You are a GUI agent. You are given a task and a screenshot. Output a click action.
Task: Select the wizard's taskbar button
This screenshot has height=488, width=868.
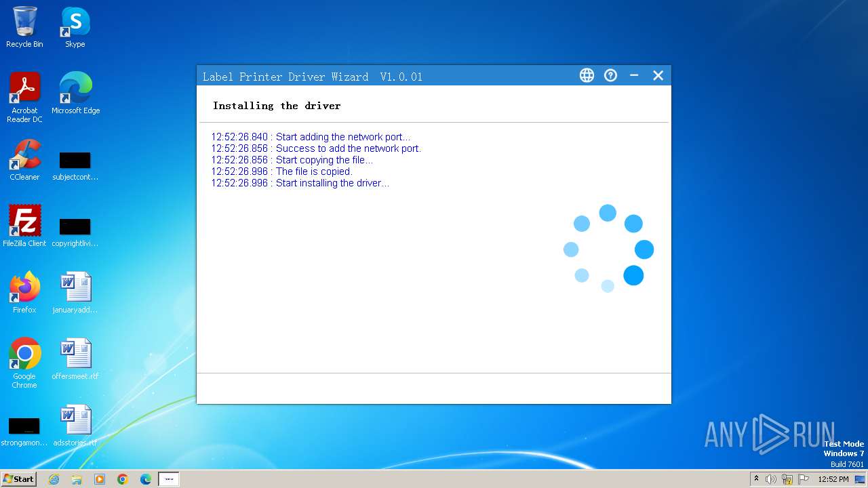click(169, 479)
